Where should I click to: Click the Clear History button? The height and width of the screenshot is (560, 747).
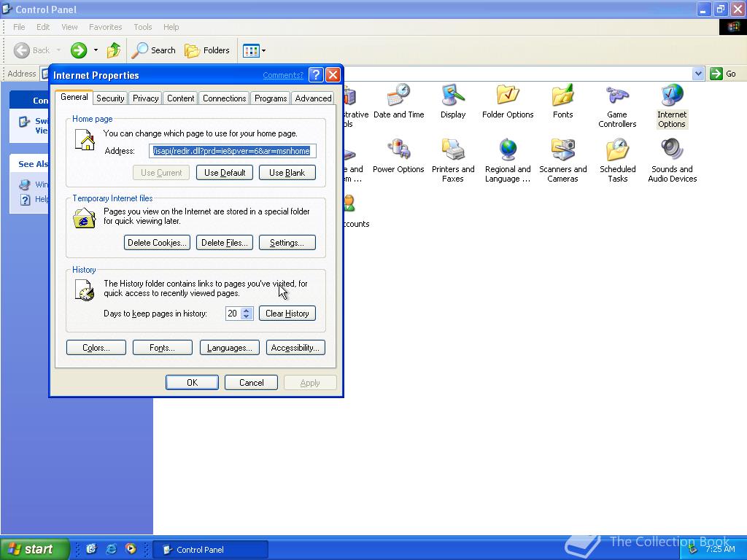point(287,314)
